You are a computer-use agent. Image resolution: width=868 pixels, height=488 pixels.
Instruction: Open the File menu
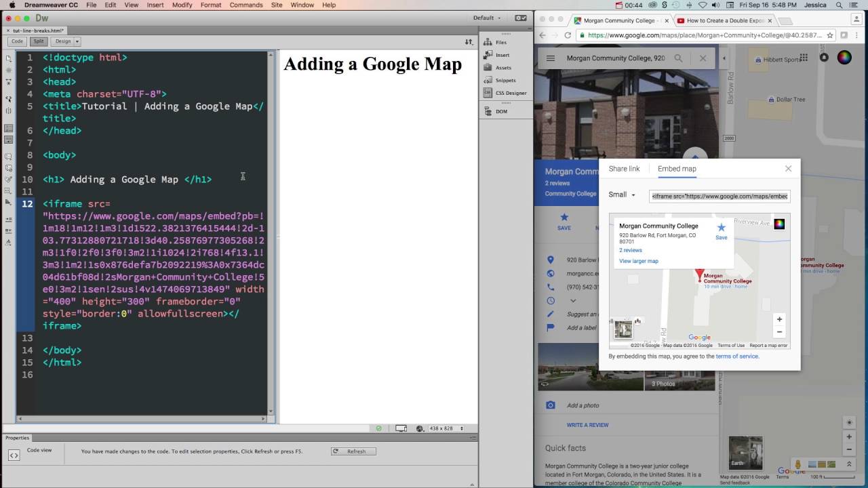[92, 5]
